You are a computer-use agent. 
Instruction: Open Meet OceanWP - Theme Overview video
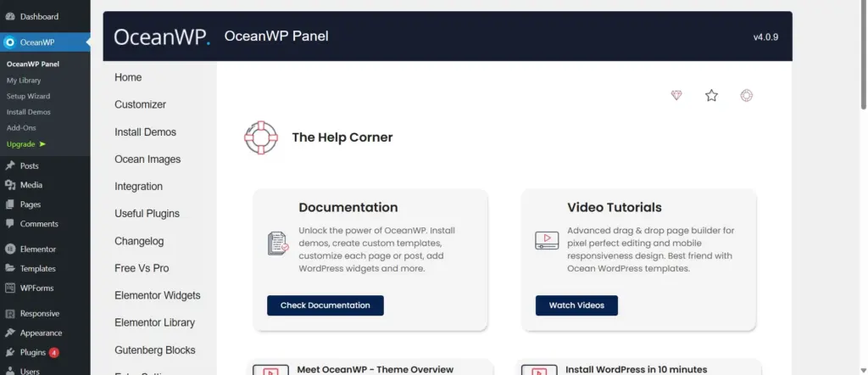pos(376,369)
